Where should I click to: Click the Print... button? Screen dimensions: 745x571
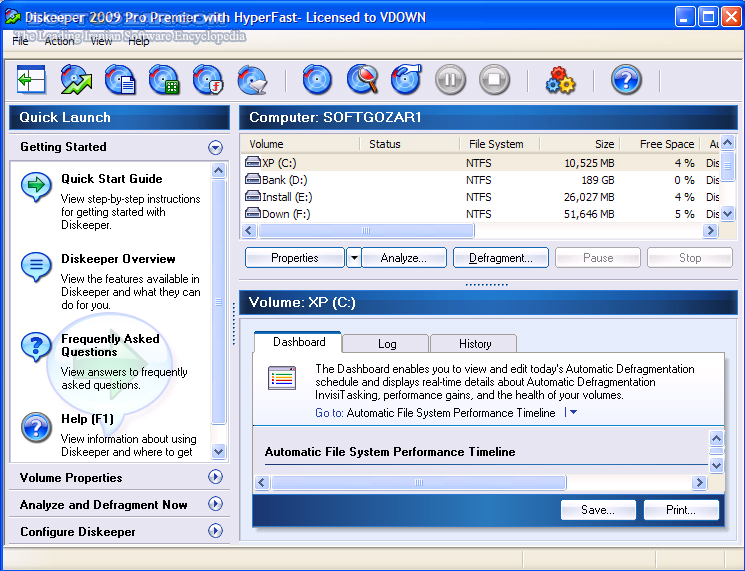point(681,510)
